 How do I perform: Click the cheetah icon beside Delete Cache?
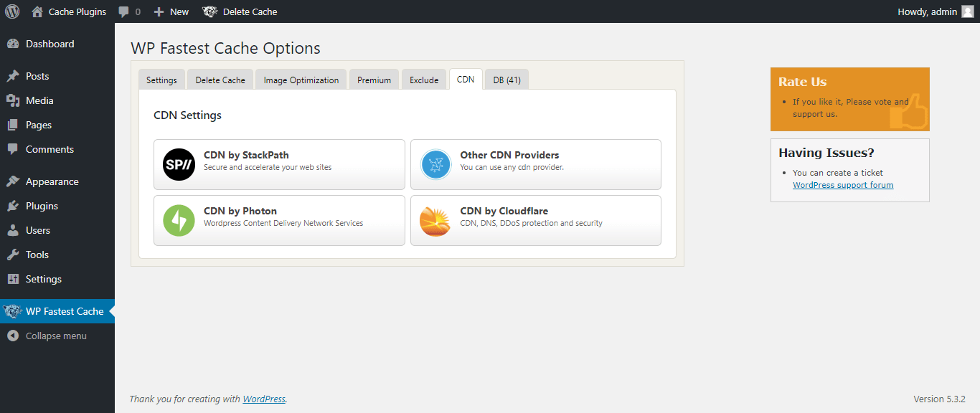[x=210, y=11]
